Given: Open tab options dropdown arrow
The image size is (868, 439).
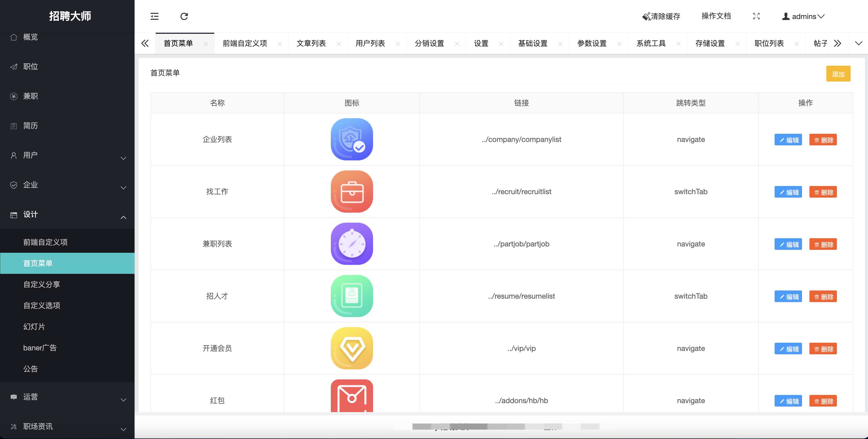Looking at the screenshot, I should point(858,43).
